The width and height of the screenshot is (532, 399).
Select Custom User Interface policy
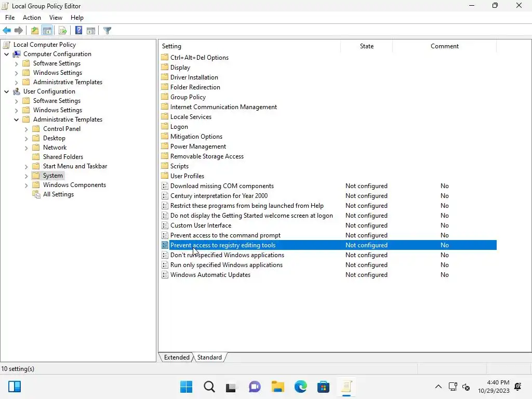click(201, 225)
